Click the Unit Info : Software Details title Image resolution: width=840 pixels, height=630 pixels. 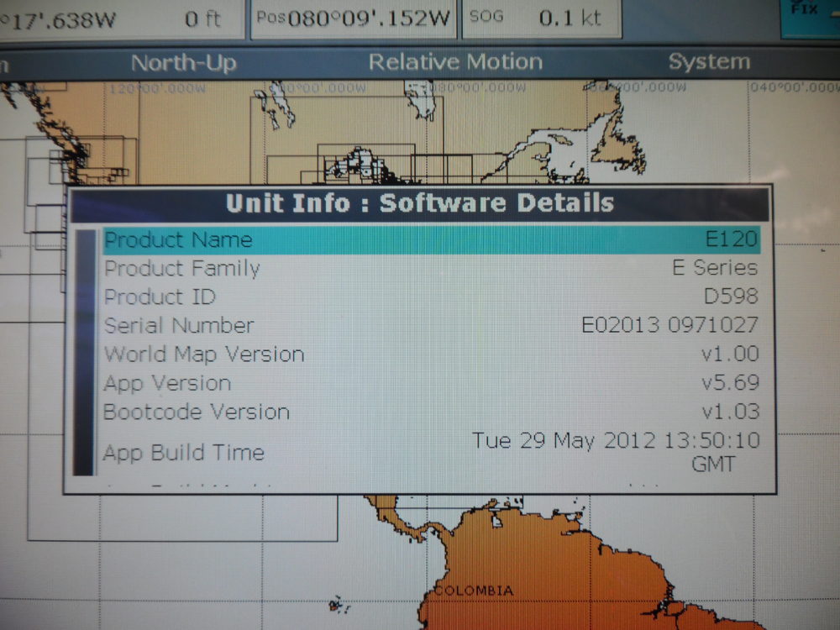coord(419,204)
